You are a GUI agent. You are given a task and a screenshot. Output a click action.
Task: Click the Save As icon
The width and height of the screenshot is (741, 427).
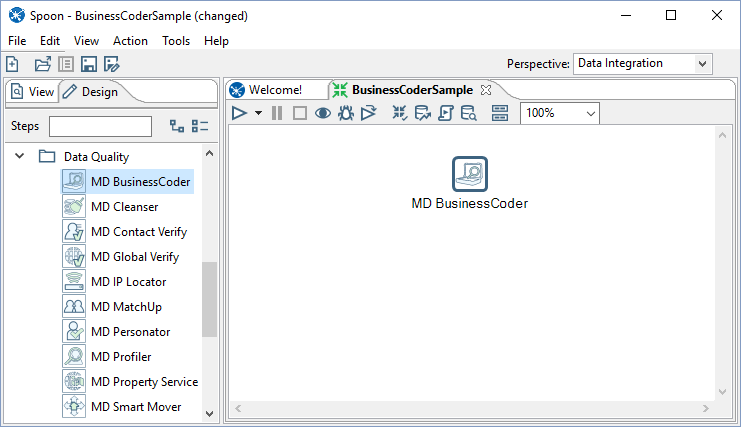click(111, 64)
